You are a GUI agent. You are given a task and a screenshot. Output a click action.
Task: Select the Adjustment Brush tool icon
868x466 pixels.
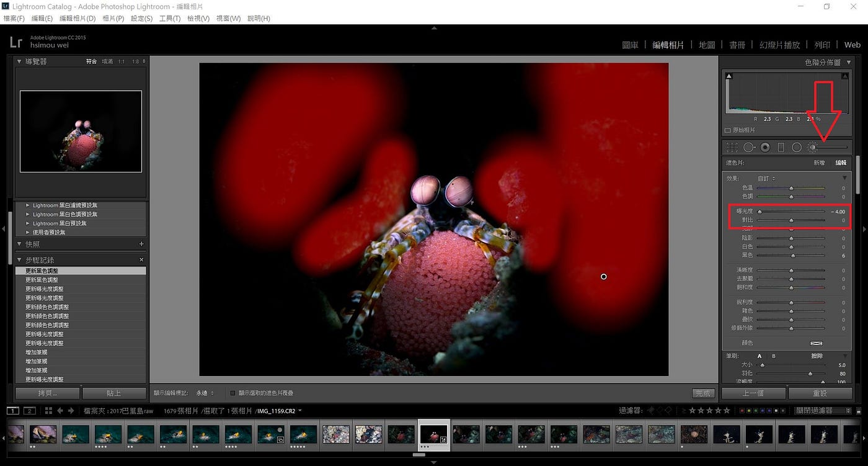pyautogui.click(x=813, y=147)
